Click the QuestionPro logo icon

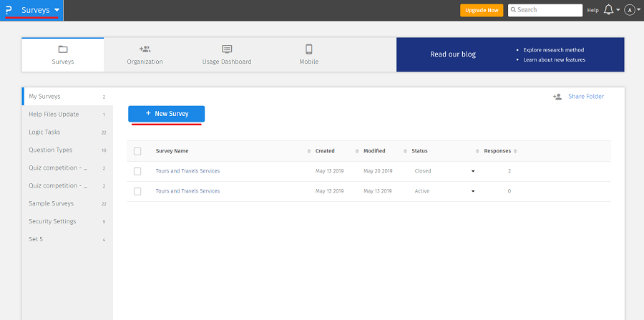click(9, 10)
